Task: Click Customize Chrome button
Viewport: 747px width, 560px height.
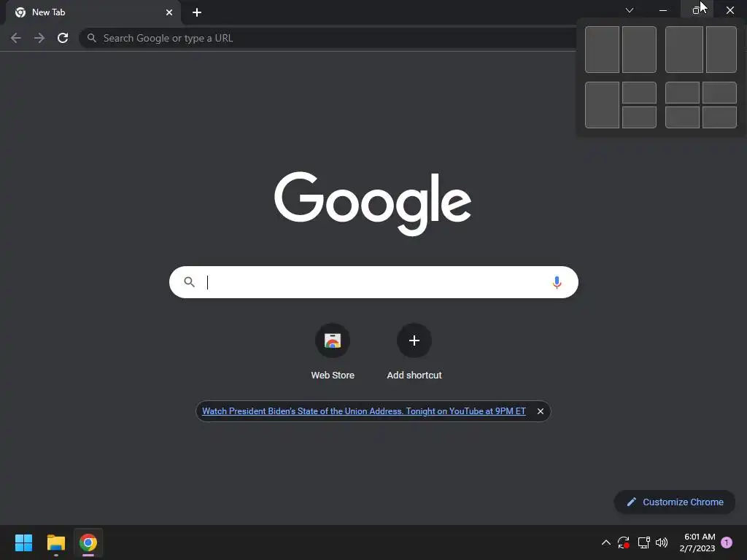Action: (675, 502)
